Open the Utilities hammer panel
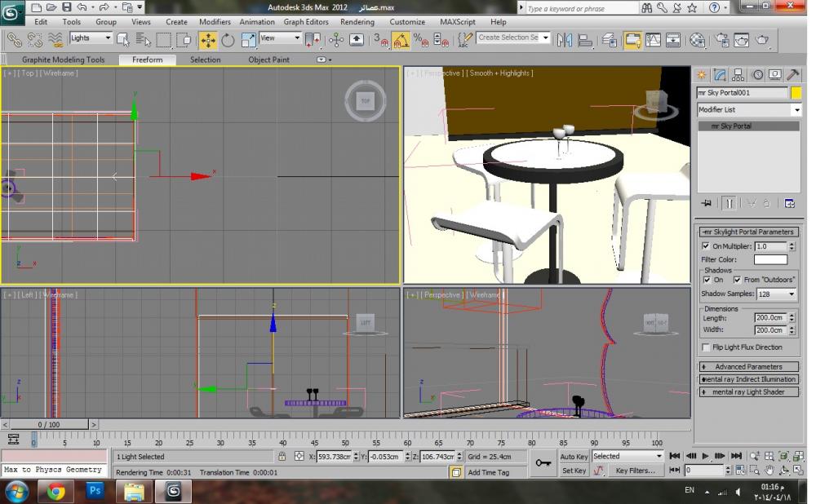 click(x=792, y=74)
